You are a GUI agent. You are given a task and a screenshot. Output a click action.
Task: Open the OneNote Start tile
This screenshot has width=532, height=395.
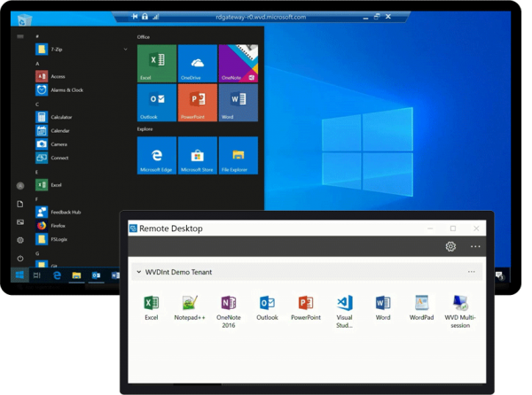click(x=239, y=64)
